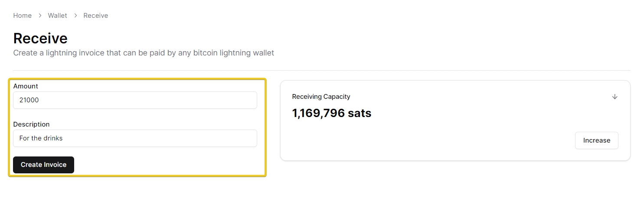
Task: Click the chevron between Wallet and Receive
Action: tap(75, 16)
